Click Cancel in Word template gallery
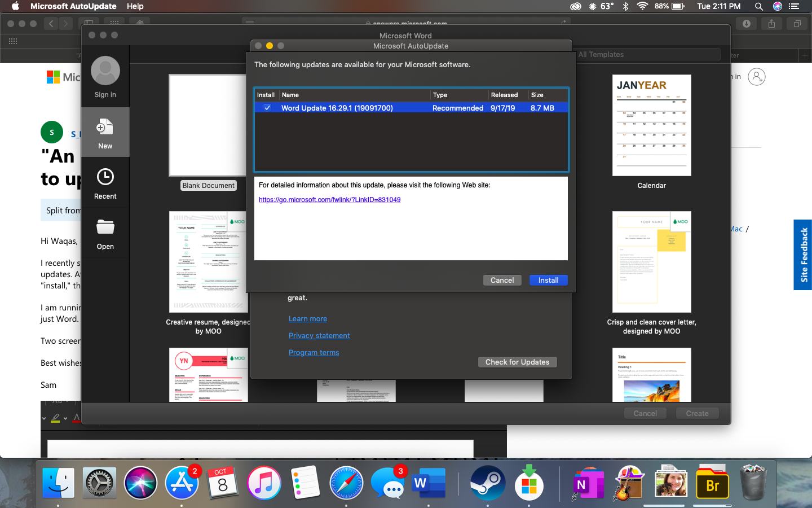The height and width of the screenshot is (508, 812). tap(645, 413)
